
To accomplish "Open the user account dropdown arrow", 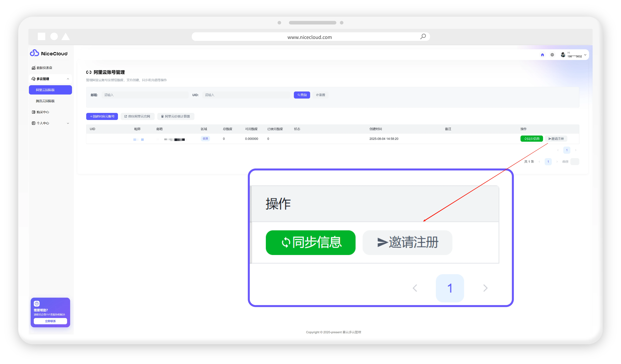I will [585, 55].
